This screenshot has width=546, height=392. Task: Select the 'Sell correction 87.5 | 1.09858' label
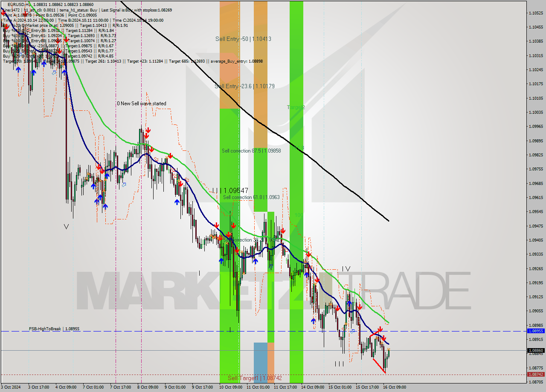click(x=251, y=151)
